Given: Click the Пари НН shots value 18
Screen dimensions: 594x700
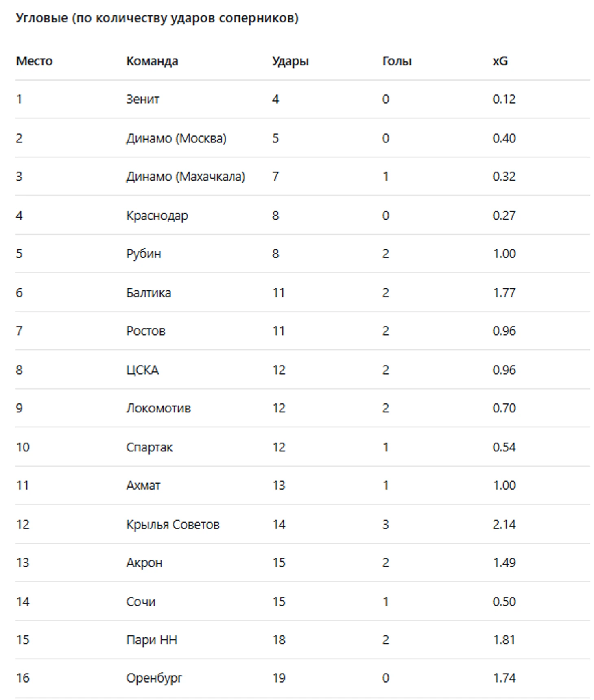Looking at the screenshot, I should click(x=279, y=640).
